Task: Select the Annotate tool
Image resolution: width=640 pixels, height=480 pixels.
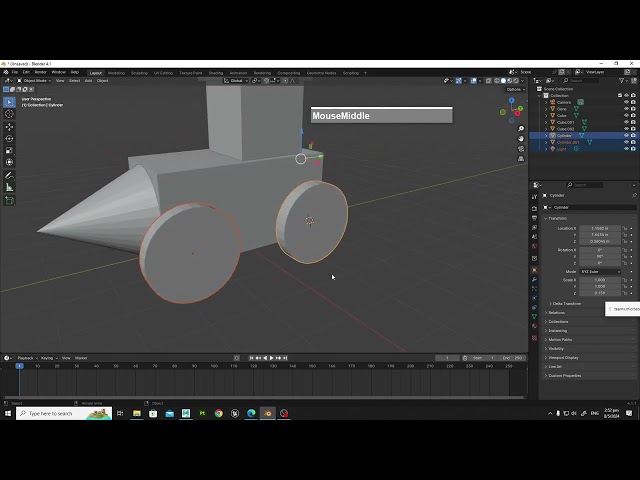Action: 9,176
